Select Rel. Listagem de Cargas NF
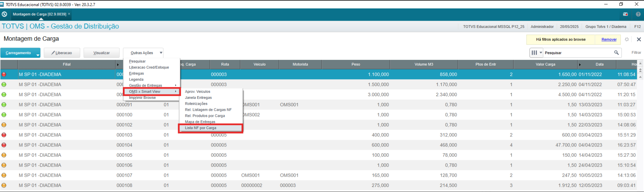The width and height of the screenshot is (644, 192). pos(208,110)
